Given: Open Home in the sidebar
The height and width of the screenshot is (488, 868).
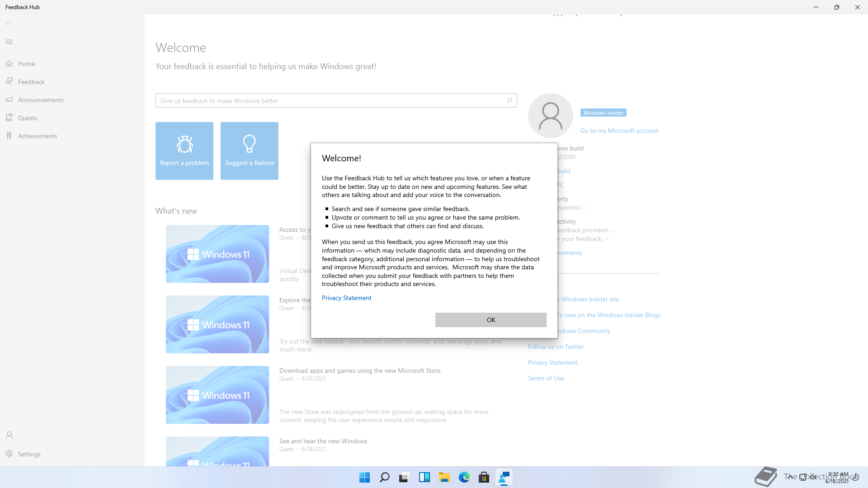Looking at the screenshot, I should 72,64.
